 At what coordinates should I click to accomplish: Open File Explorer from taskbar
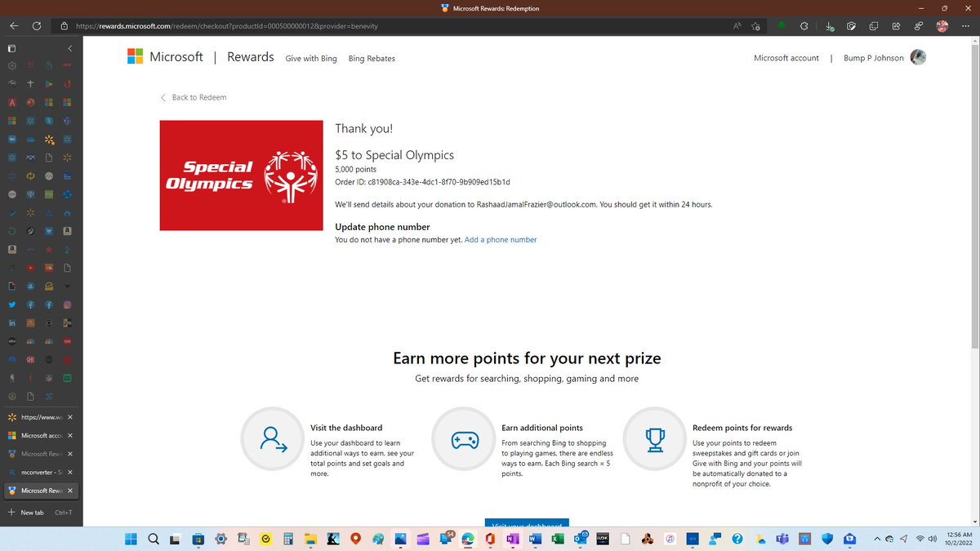pyautogui.click(x=310, y=539)
